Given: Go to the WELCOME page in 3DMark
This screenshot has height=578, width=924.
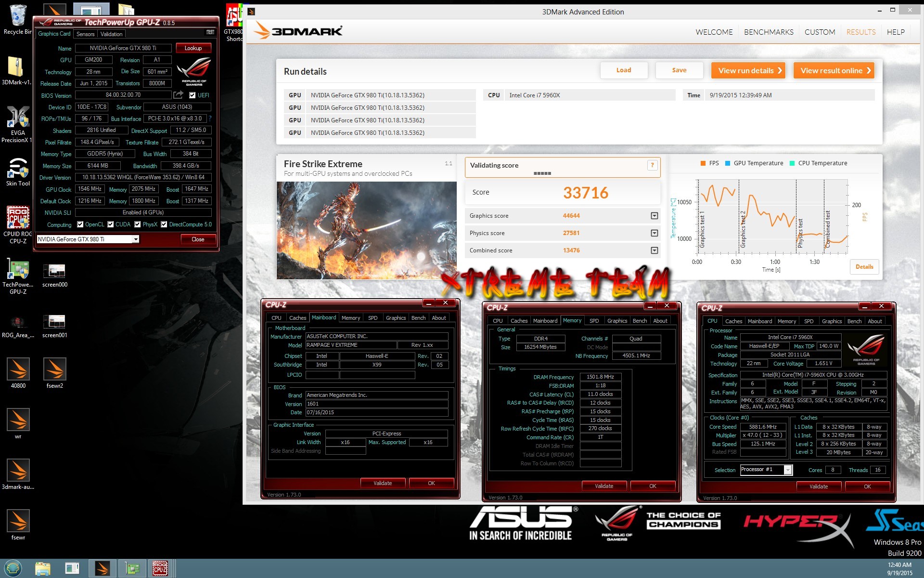Looking at the screenshot, I should point(714,32).
